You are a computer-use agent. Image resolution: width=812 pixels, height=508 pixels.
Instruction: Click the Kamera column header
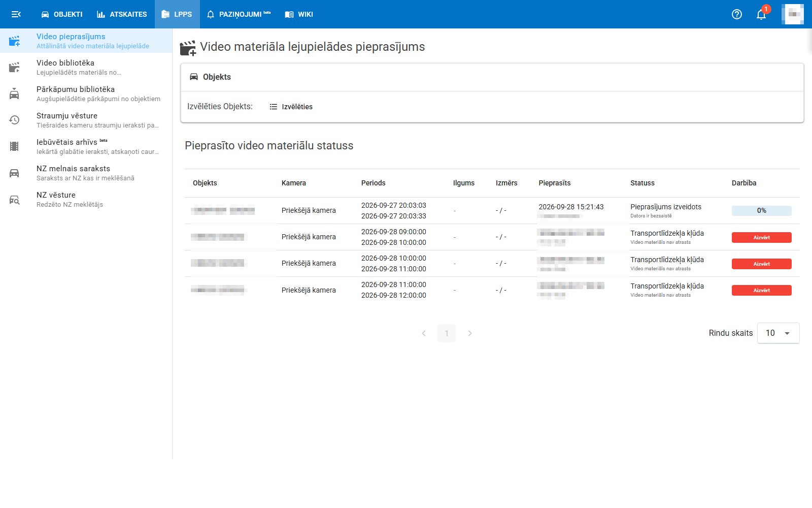(294, 183)
